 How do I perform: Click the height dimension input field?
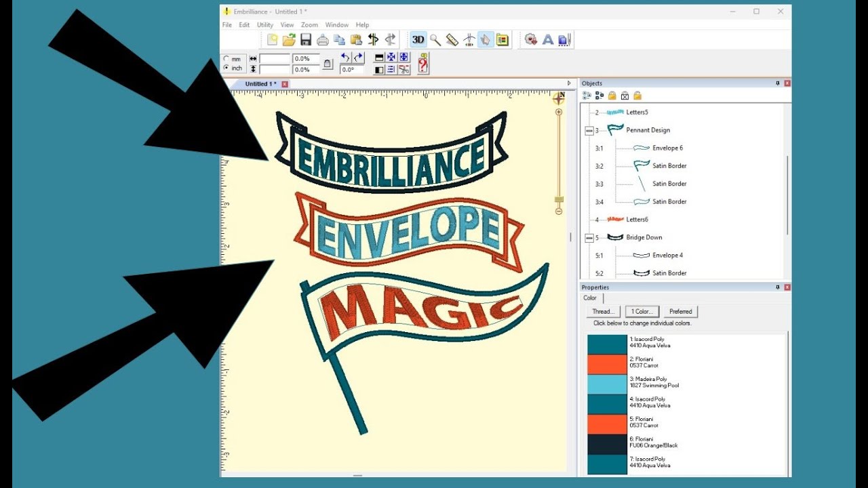pyautogui.click(x=275, y=69)
